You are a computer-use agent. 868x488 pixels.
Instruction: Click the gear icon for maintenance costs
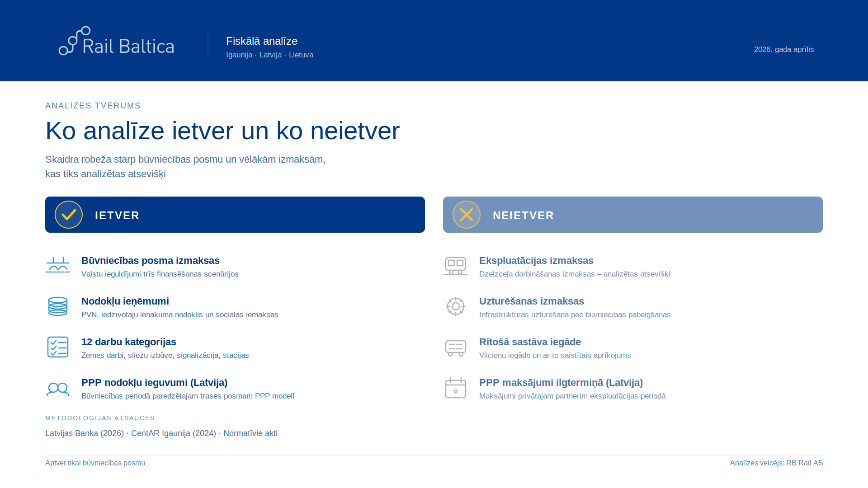(x=456, y=306)
